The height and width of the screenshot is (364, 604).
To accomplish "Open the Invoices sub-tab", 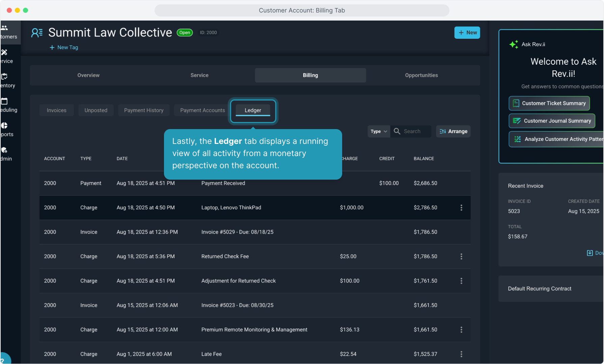I will (56, 110).
